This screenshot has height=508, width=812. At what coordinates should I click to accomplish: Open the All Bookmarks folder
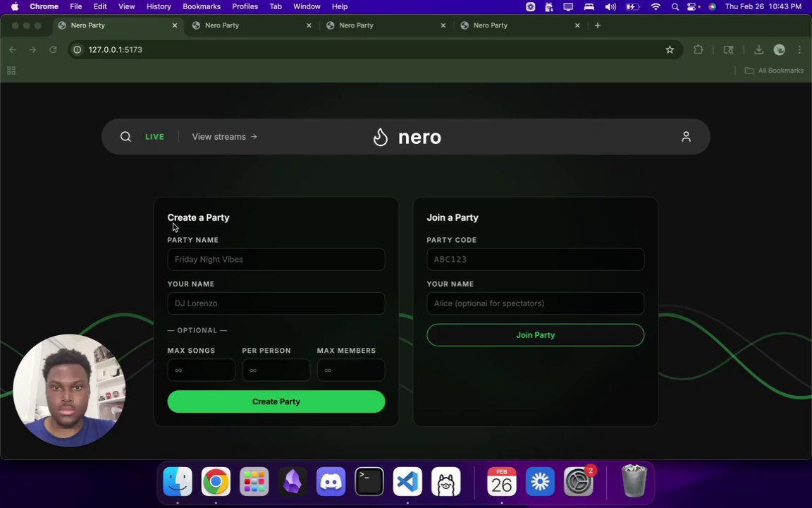tap(774, 71)
